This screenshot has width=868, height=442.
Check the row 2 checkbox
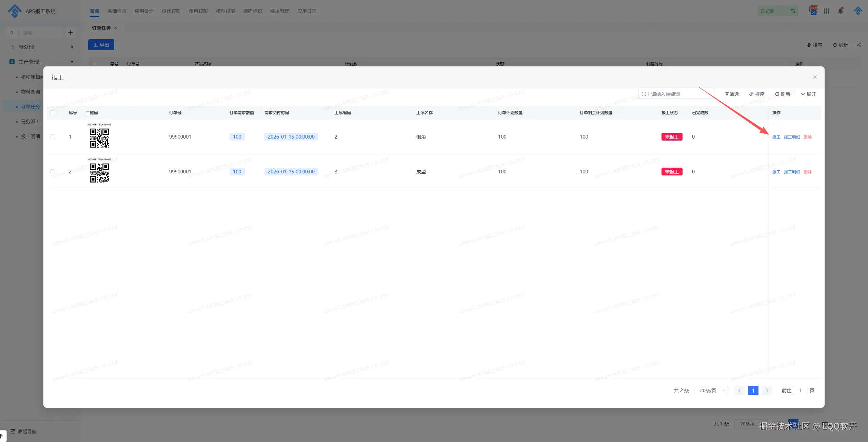click(x=53, y=172)
